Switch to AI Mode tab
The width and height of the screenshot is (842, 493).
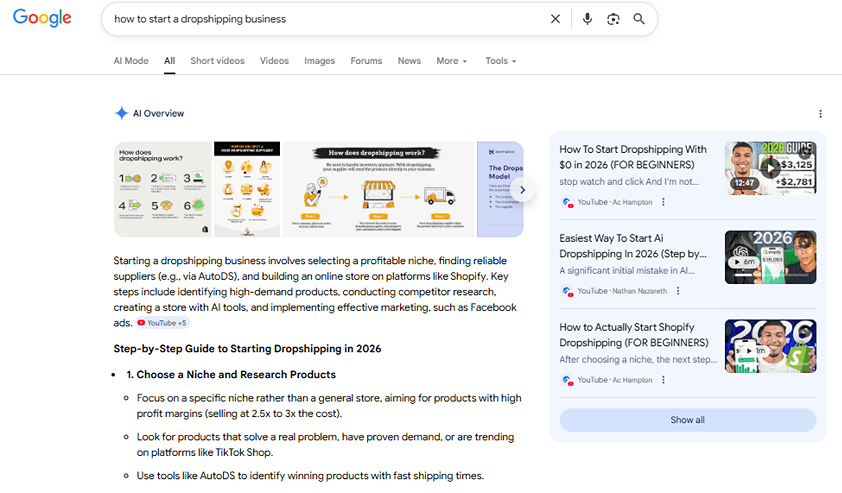click(131, 61)
